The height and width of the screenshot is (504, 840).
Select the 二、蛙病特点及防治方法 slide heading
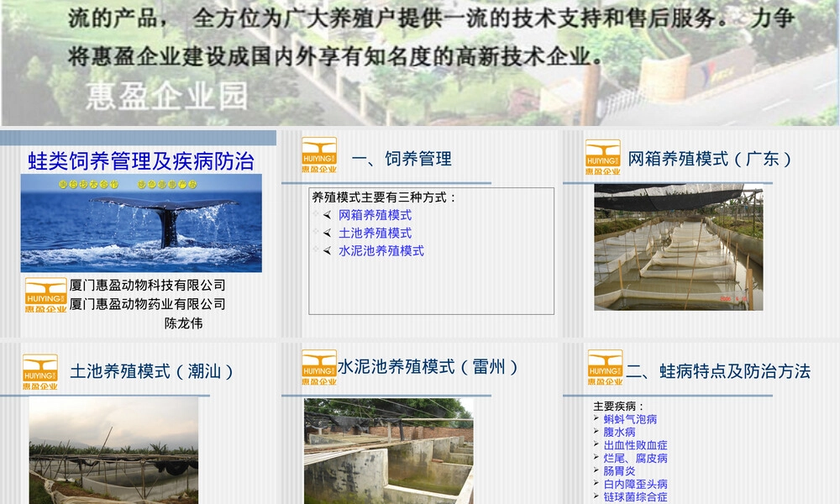coord(718,371)
